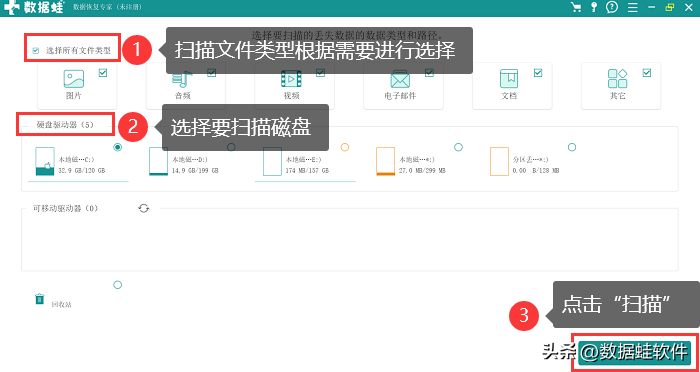Click the key registration icon
This screenshot has width=700, height=372.
(594, 7)
